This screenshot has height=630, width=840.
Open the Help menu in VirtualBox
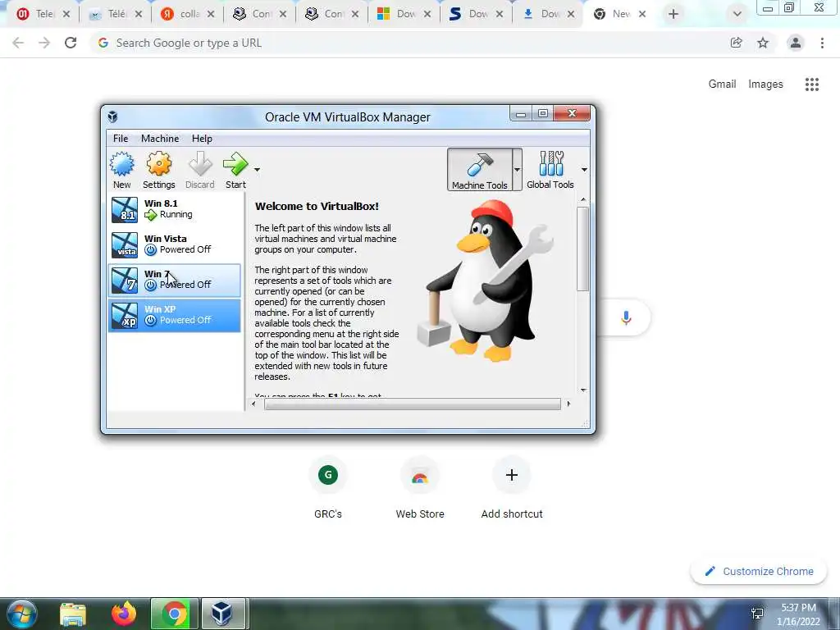[x=202, y=138]
